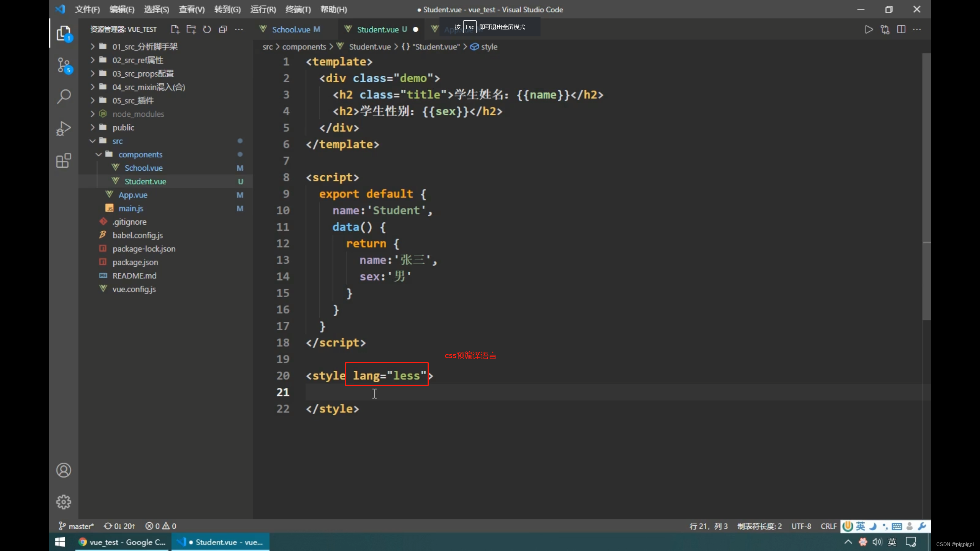980x551 pixels.
Task: Open main.js in the file tree
Action: coord(165,208)
